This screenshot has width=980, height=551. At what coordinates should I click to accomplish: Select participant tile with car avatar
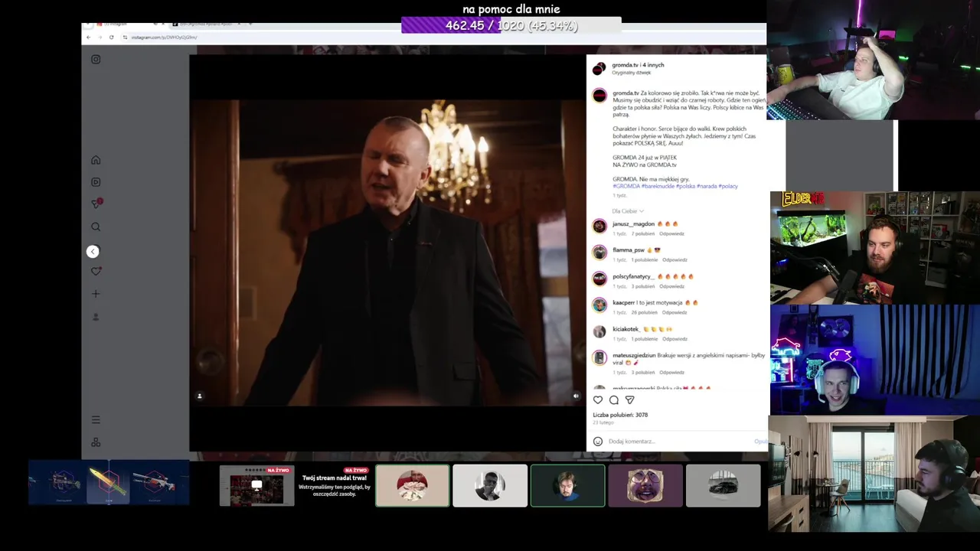[723, 485]
